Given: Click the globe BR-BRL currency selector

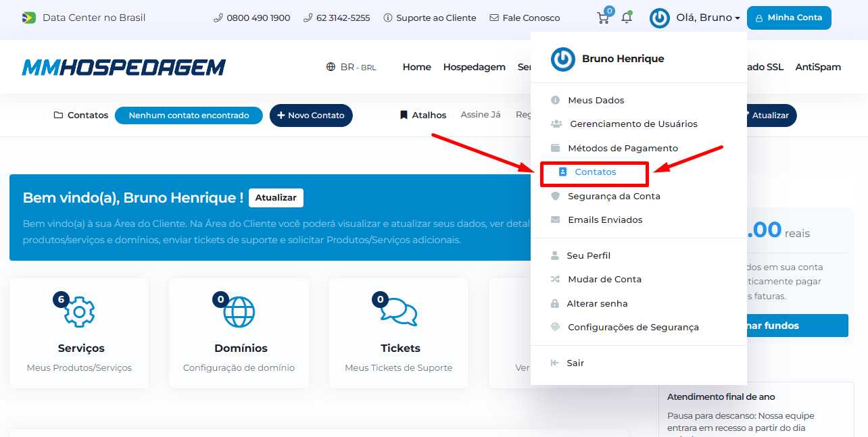Looking at the screenshot, I should click(x=351, y=67).
